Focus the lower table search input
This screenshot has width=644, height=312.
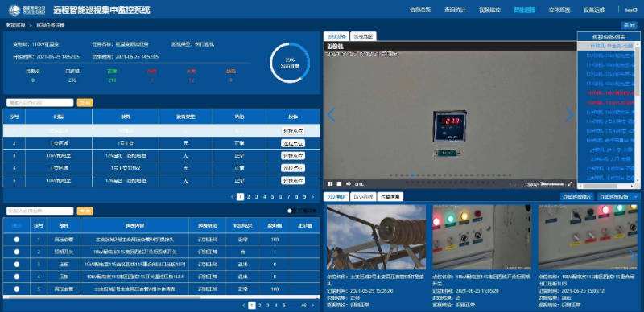(39, 211)
